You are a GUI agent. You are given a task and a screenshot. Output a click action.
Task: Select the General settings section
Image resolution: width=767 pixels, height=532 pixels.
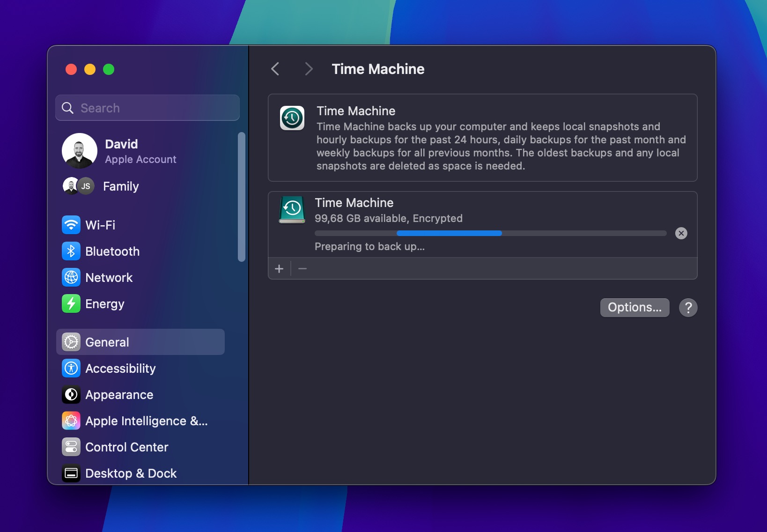click(x=107, y=342)
